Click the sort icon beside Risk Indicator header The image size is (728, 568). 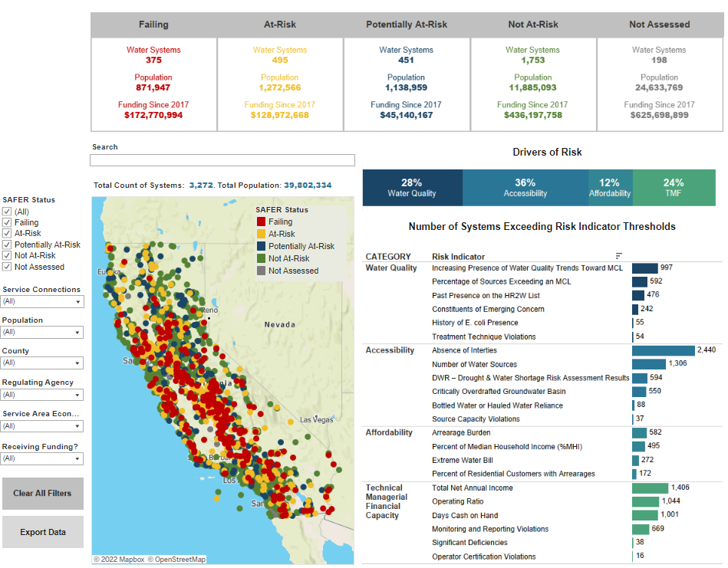point(619,255)
